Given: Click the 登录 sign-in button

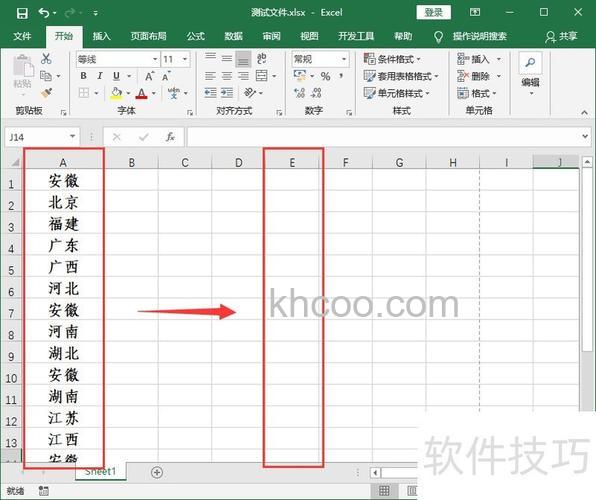Looking at the screenshot, I should [433, 13].
